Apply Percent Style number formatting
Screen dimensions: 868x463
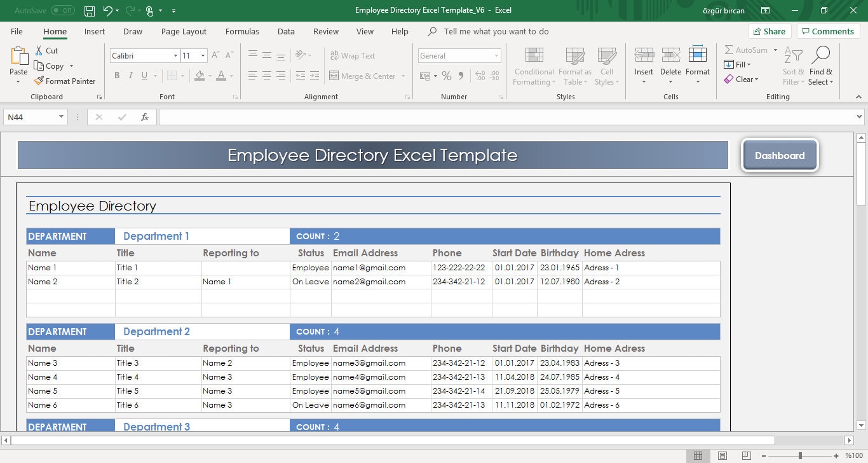[x=447, y=76]
